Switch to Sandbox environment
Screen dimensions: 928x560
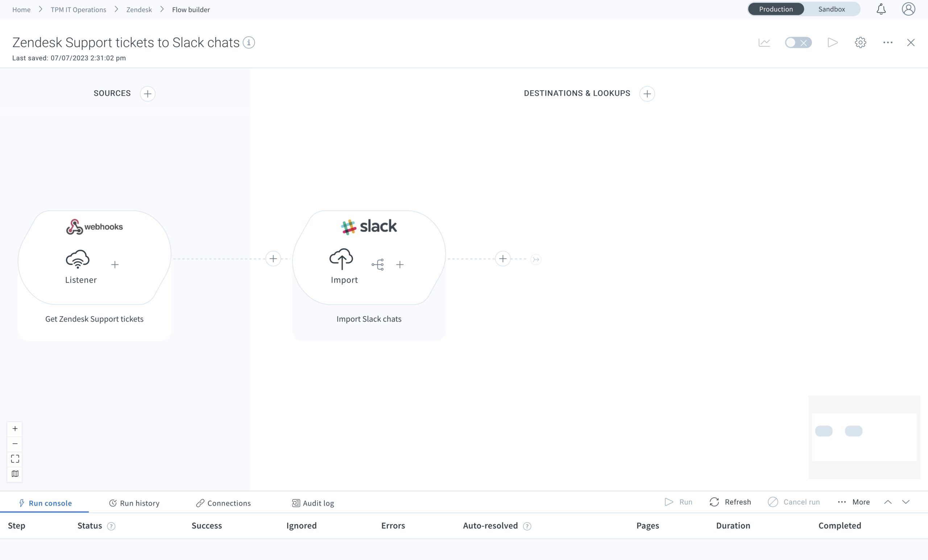pyautogui.click(x=832, y=9)
